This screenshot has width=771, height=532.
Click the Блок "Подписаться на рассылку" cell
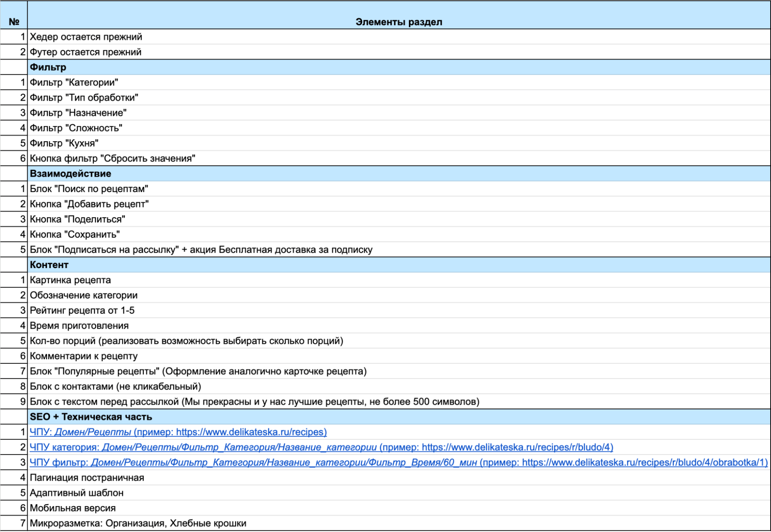pyautogui.click(x=201, y=250)
